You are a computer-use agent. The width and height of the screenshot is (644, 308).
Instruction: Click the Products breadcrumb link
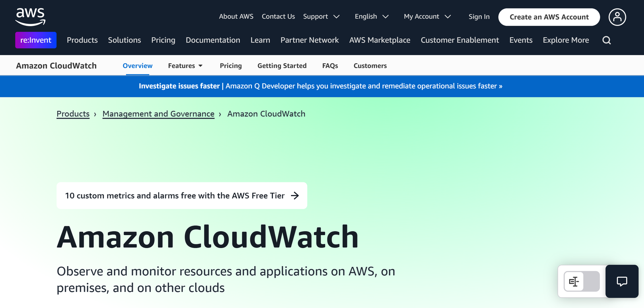coord(73,114)
